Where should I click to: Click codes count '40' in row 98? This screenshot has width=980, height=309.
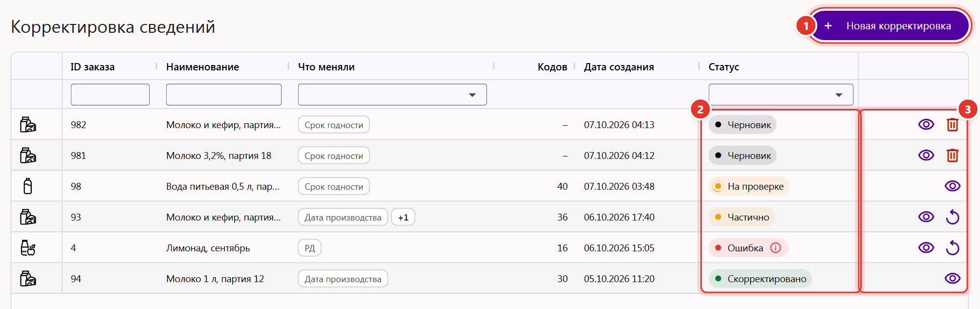coord(563,186)
